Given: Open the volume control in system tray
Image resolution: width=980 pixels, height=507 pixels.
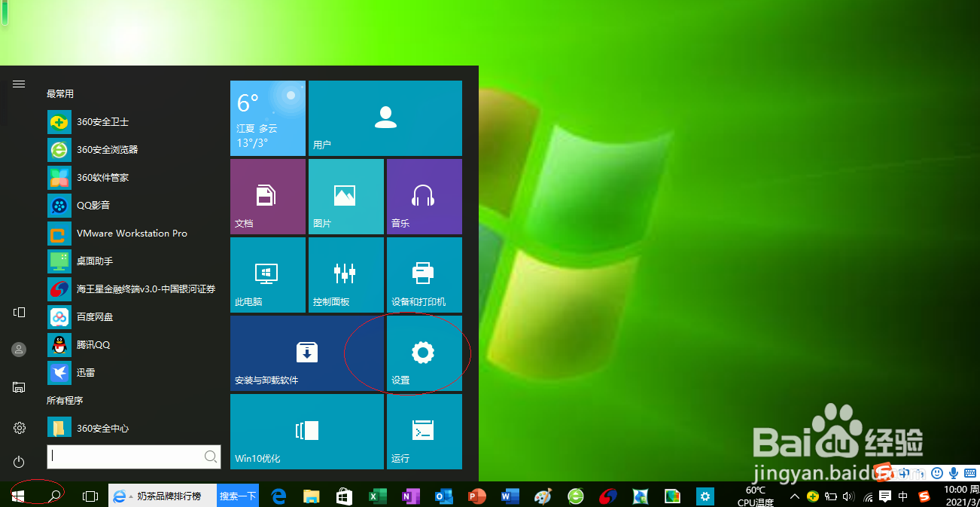Looking at the screenshot, I should click(849, 496).
